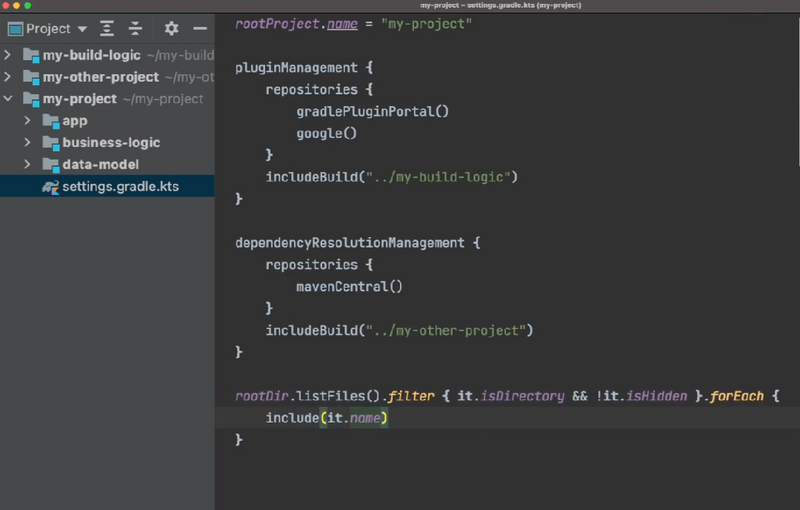
Task: Click the data-model module folder icon
Action: [51, 165]
